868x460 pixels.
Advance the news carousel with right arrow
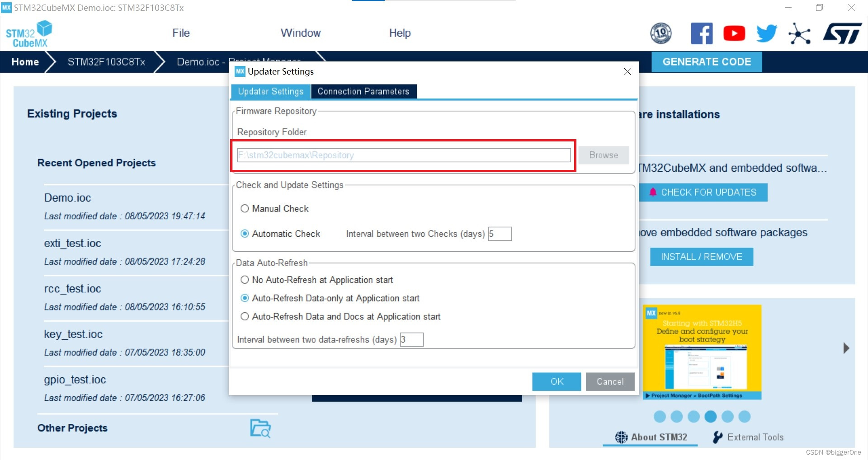846,348
